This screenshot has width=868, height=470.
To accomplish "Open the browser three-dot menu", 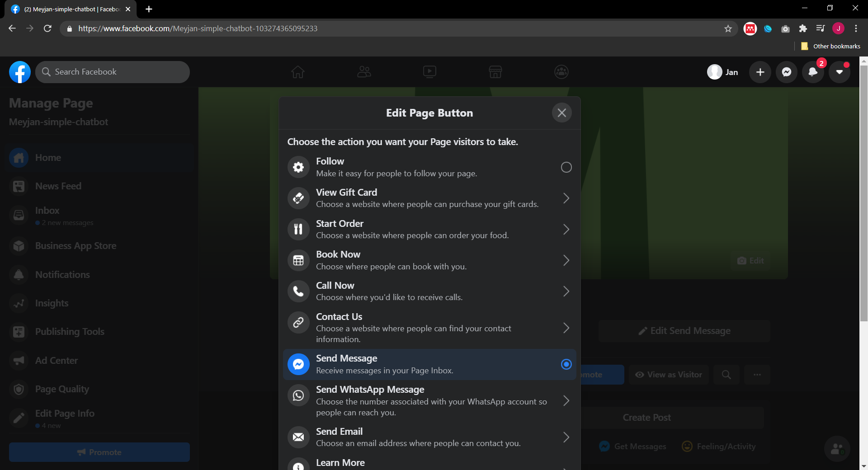I will pyautogui.click(x=856, y=28).
